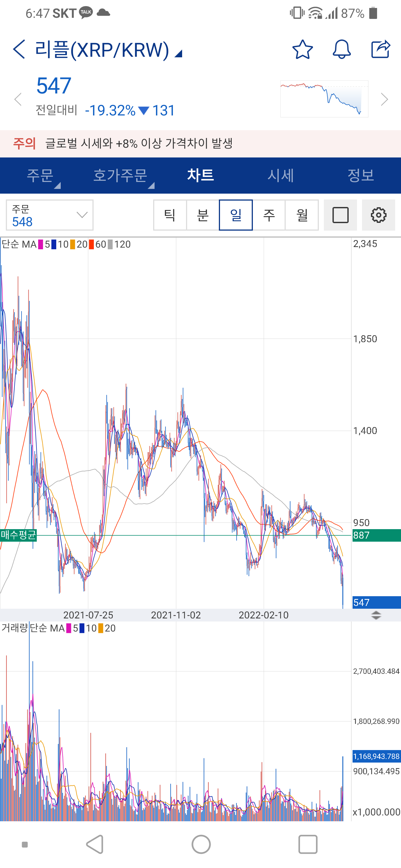The width and height of the screenshot is (401, 868).
Task: Open price alert bell icon
Action: tap(341, 50)
